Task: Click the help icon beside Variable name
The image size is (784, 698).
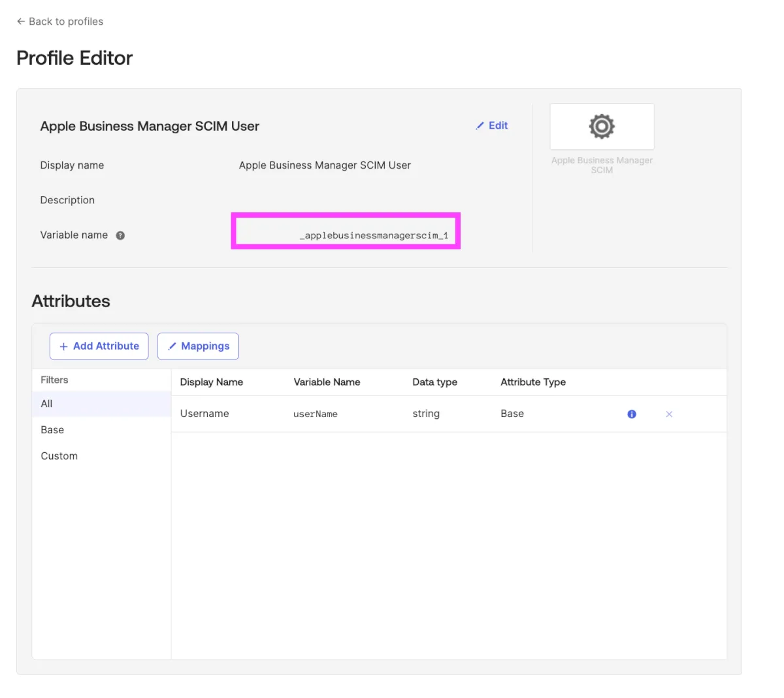Action: pyautogui.click(x=120, y=235)
